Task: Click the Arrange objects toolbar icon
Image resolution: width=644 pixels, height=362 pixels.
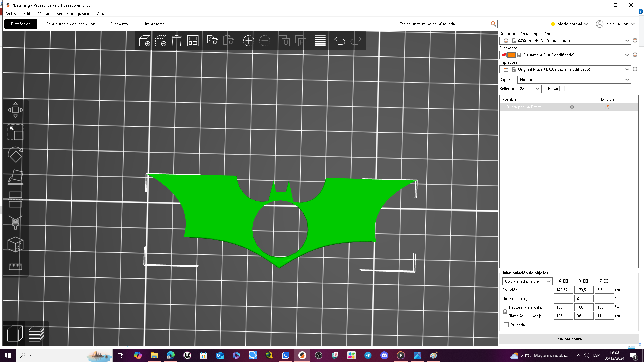Action: pos(193,41)
